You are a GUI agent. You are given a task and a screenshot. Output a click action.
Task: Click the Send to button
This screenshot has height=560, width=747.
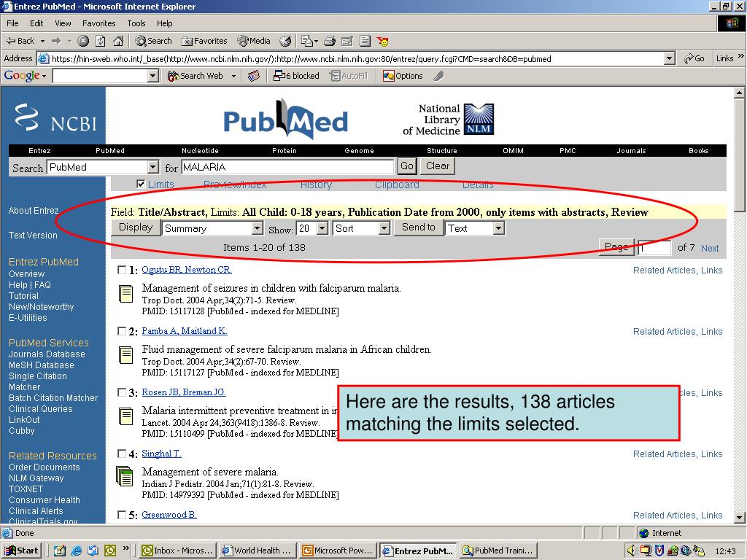pos(418,227)
